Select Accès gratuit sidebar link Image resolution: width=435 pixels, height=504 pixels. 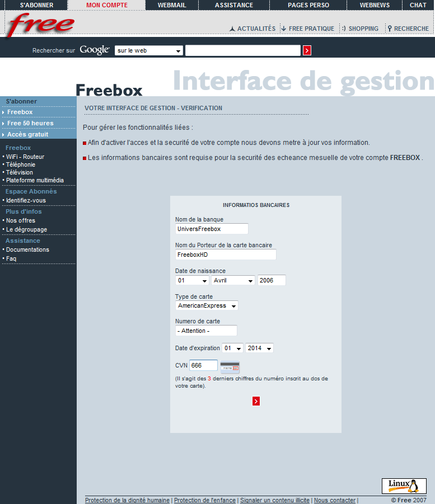pyautogui.click(x=27, y=135)
